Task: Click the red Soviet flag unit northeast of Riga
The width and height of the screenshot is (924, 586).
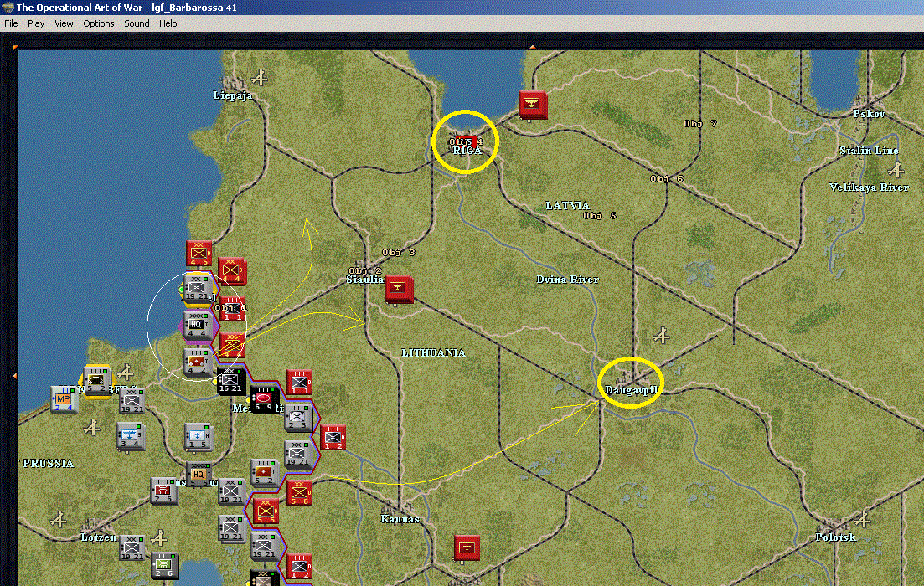Action: click(533, 105)
